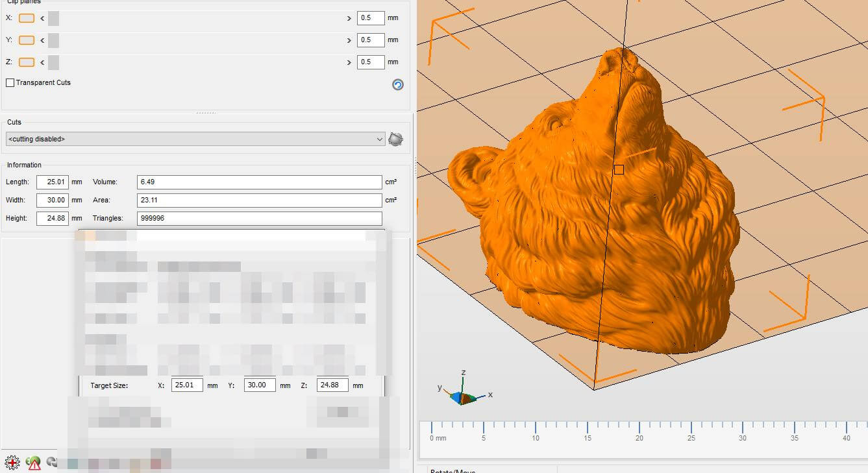Toggle the Z clip plane button

tap(27, 62)
